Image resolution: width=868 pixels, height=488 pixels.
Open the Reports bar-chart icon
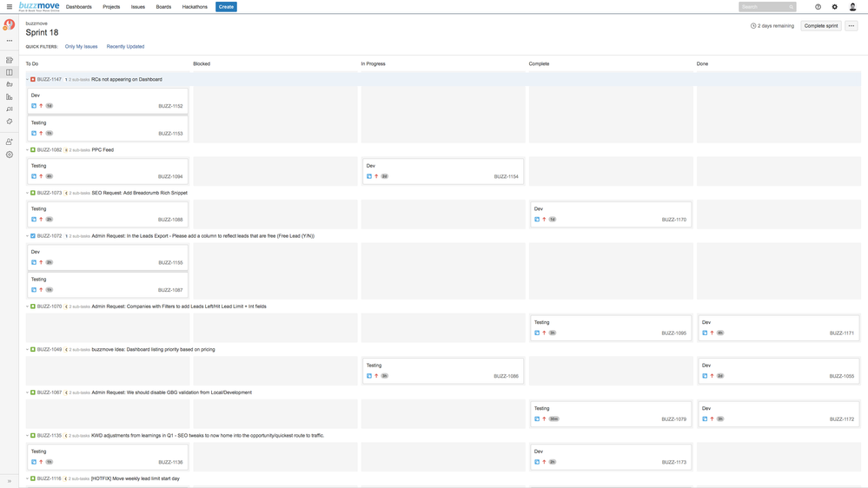coord(10,97)
